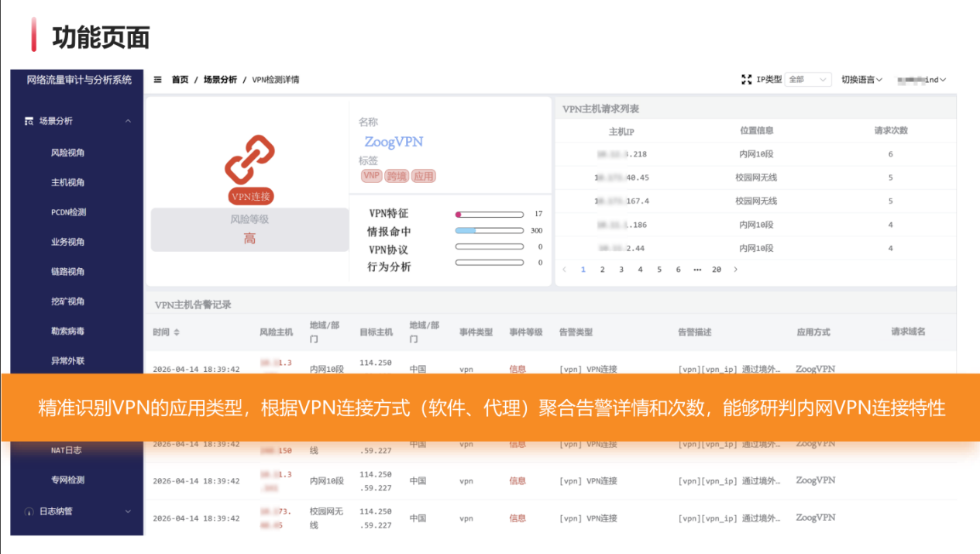Screen dimensions: 980x554
Task: Click the fullscreen toggle icon
Action: [747, 80]
